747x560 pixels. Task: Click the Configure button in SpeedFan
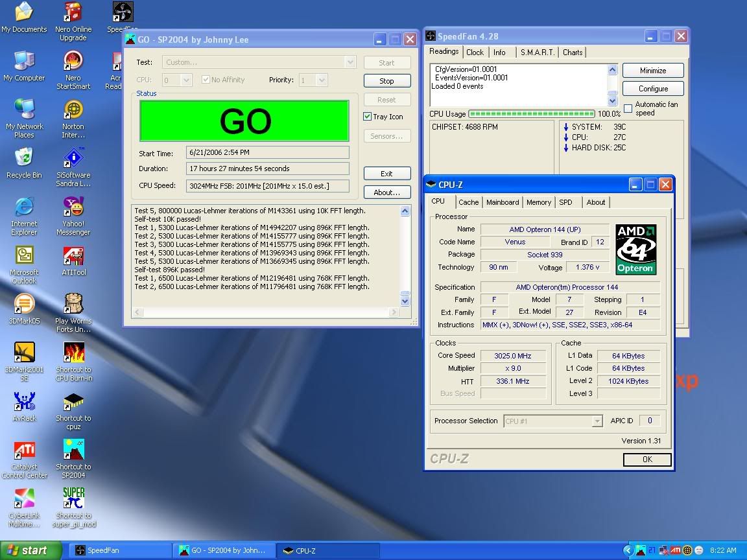tap(653, 89)
